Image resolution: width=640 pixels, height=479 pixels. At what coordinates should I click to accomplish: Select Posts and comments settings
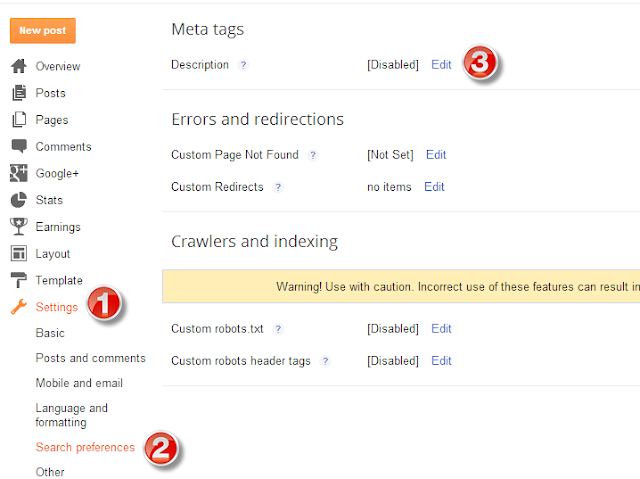pos(90,358)
